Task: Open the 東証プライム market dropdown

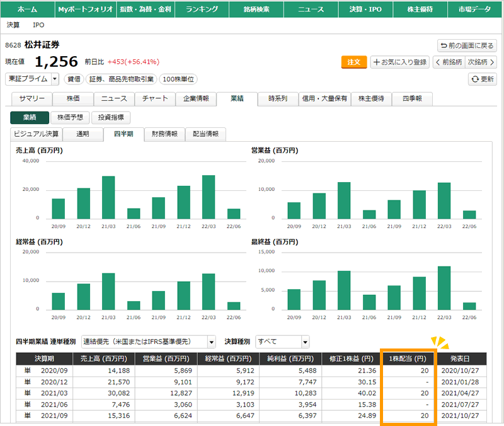Action: point(32,79)
